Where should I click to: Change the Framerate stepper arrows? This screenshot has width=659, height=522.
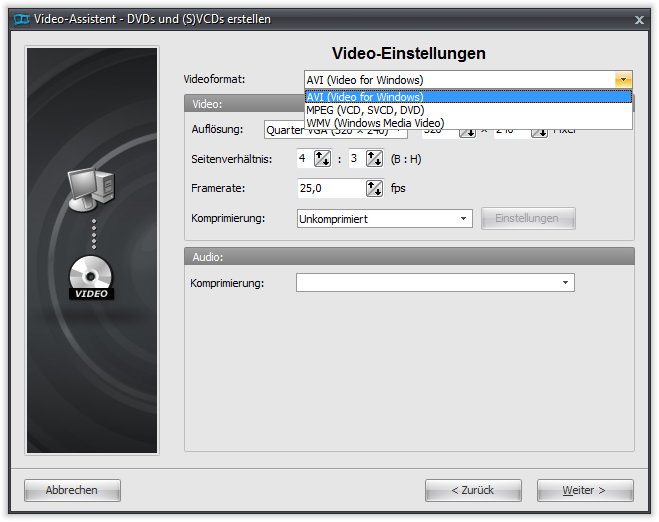[374, 188]
